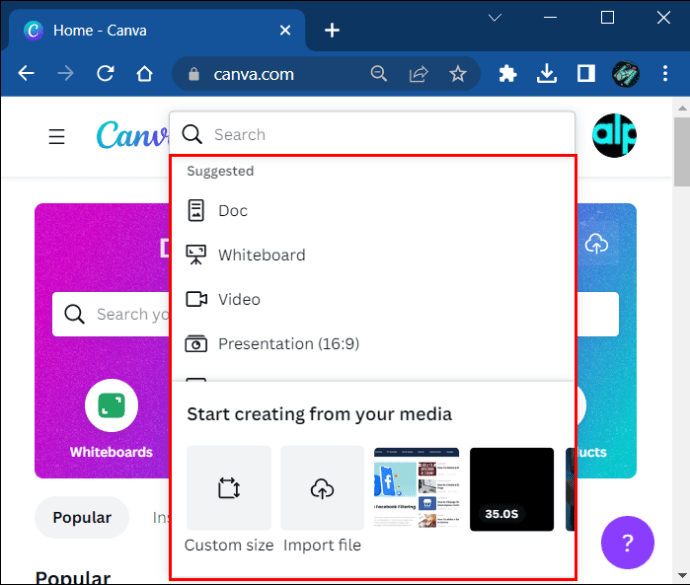The width and height of the screenshot is (690, 585).
Task: Click the share page icon
Action: pos(418,74)
